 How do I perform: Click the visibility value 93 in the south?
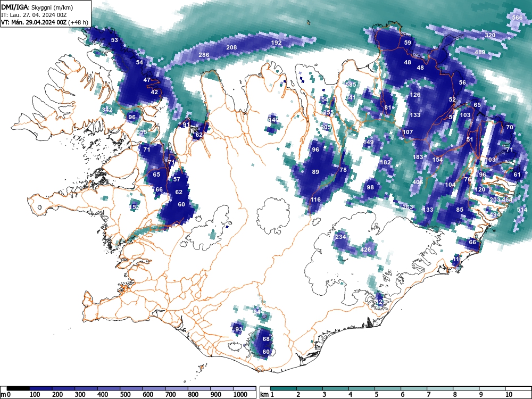[239, 329]
